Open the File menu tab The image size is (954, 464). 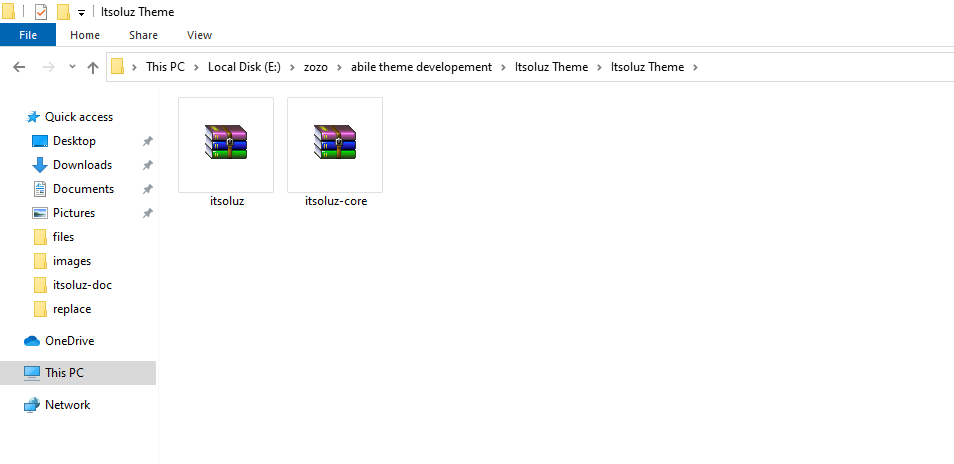click(x=28, y=35)
